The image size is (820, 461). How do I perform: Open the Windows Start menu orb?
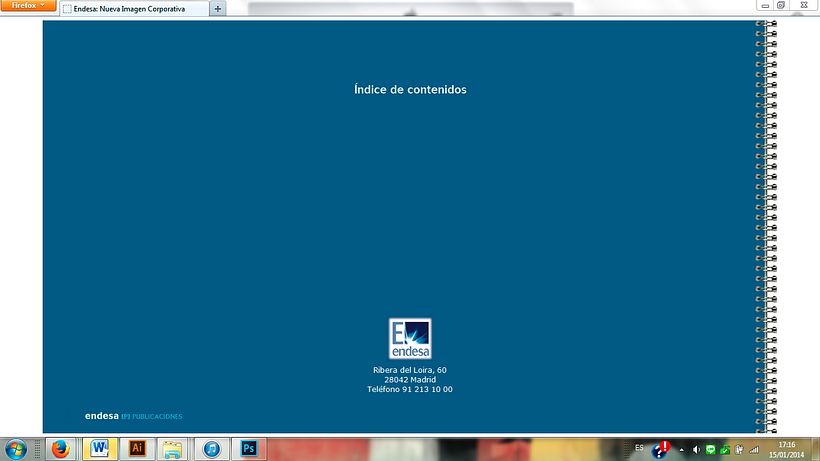[16, 450]
